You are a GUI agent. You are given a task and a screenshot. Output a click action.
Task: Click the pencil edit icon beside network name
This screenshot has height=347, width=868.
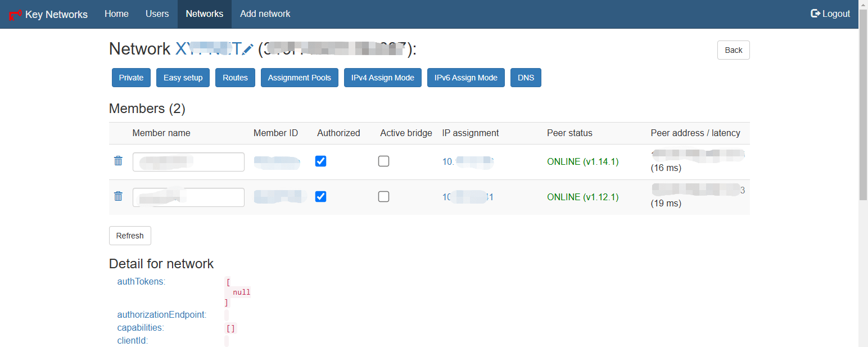tap(248, 49)
